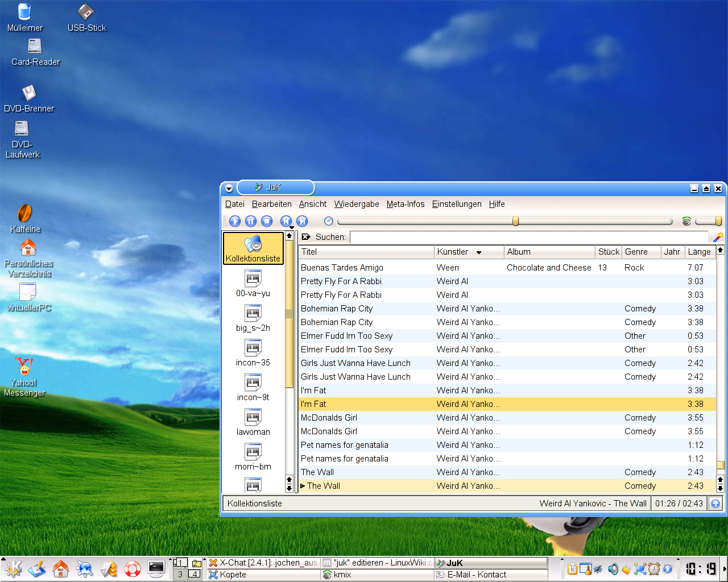Select the song Buenas Tardes Amigo
The image size is (728, 582).
(342, 268)
